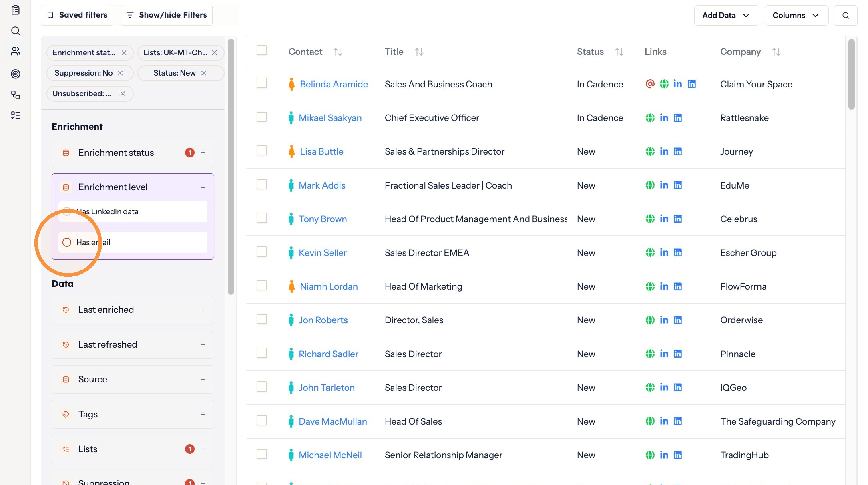
Task: Expand the Source filter
Action: [x=203, y=380]
